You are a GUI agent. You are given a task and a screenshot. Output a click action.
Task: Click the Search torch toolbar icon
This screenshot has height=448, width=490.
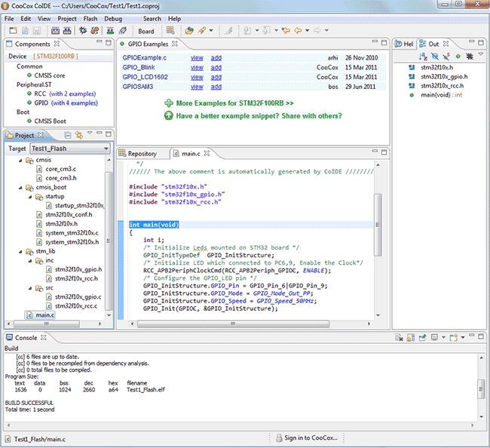point(202,30)
